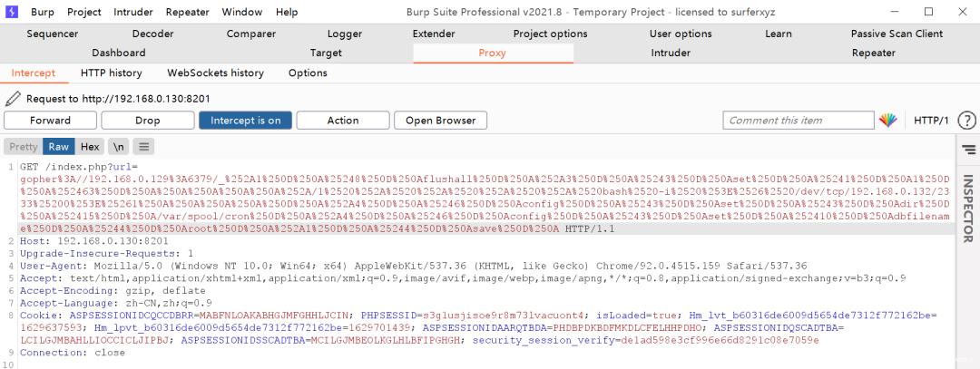Open the Action button menu
Image resolution: width=980 pixels, height=369 pixels.
click(x=343, y=121)
